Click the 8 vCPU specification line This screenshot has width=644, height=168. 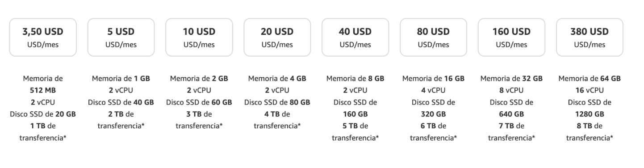coord(512,90)
